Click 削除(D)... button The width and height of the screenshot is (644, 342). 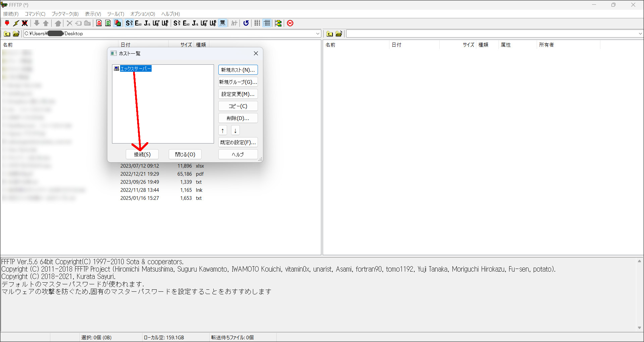point(238,118)
